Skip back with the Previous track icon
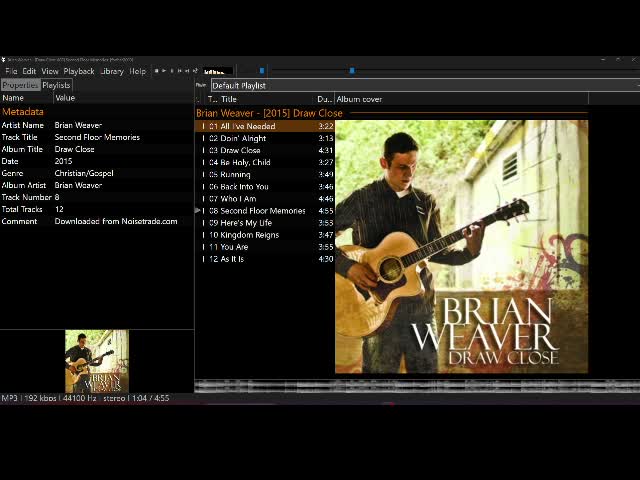The image size is (640, 480). (180, 71)
